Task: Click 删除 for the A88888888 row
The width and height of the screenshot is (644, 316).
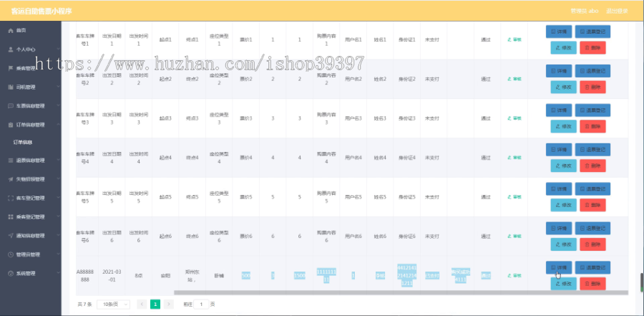Action: coord(592,284)
